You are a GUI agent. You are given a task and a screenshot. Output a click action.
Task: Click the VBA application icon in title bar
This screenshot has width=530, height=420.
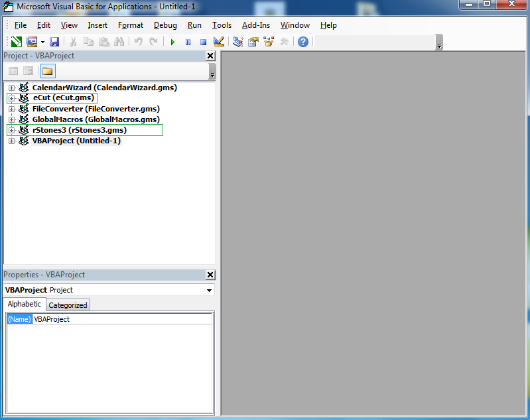click(x=8, y=7)
